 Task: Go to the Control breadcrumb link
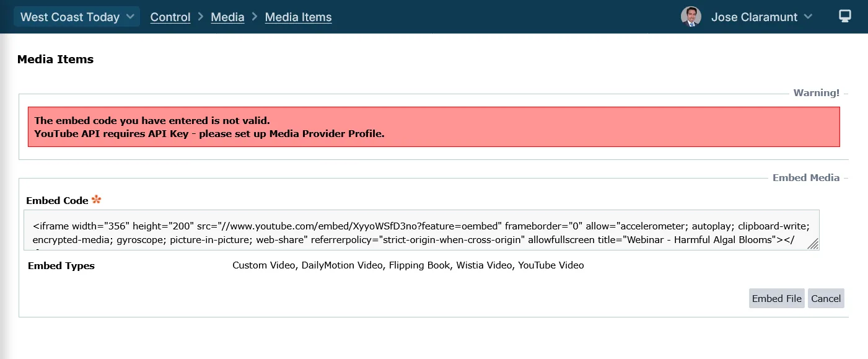[x=170, y=17]
